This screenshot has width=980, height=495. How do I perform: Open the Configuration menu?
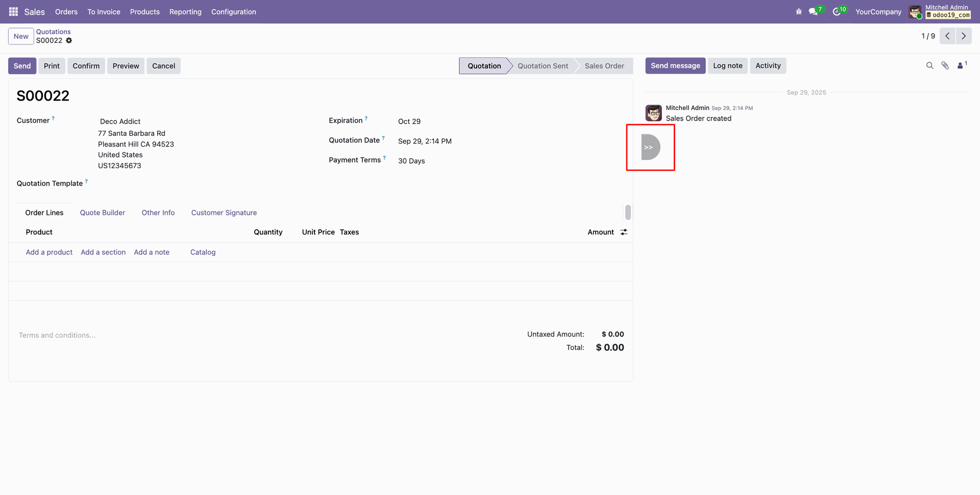click(x=233, y=12)
